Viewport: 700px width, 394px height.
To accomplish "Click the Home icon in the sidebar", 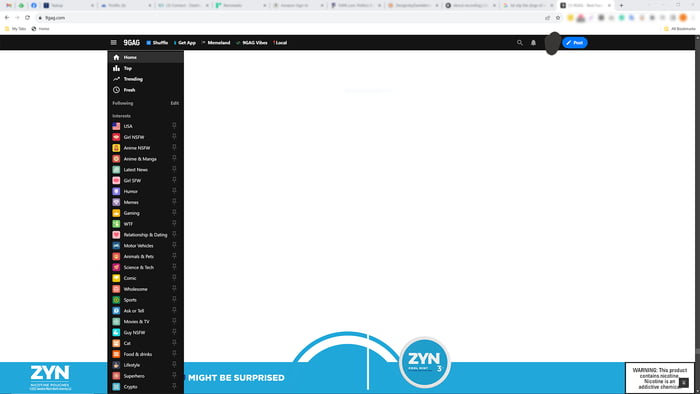I will pos(116,57).
